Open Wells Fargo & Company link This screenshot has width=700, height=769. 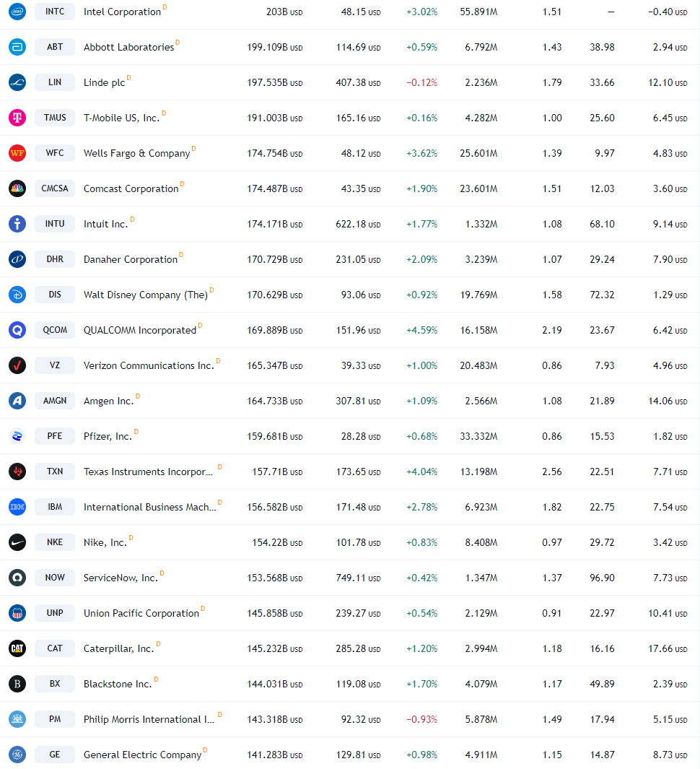pyautogui.click(x=137, y=153)
